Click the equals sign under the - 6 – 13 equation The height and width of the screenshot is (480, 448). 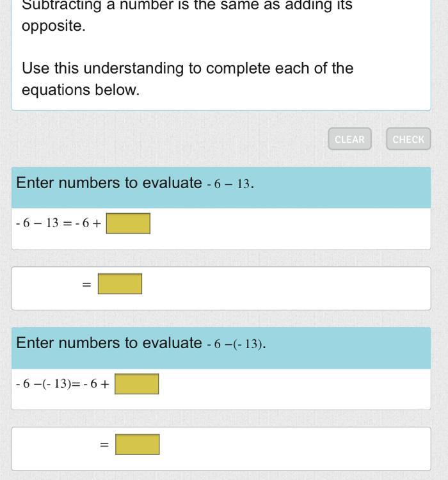click(x=86, y=285)
